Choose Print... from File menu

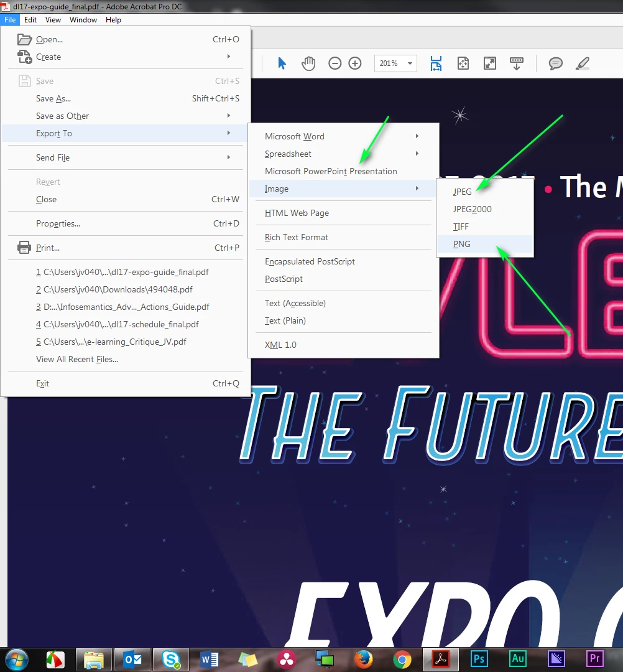coord(125,248)
